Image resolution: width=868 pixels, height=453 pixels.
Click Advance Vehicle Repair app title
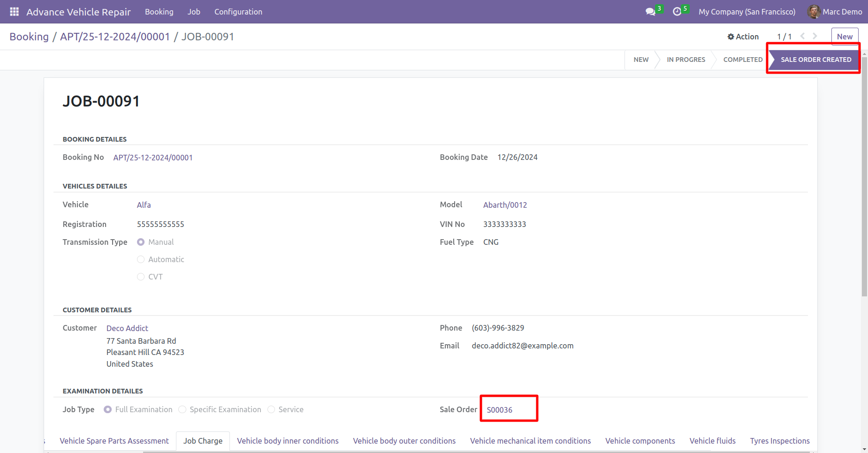(x=78, y=12)
